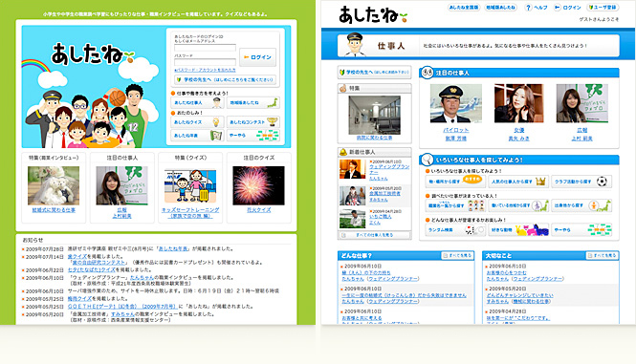Open the 2009年05月20日 new worker thumbnail
The image size is (636, 364).
tap(353, 196)
